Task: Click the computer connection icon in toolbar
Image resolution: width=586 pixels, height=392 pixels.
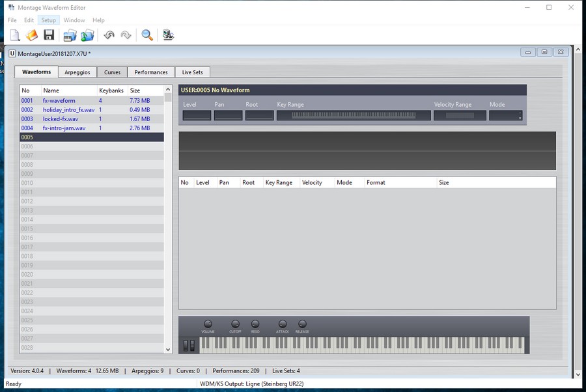Action: [168, 35]
